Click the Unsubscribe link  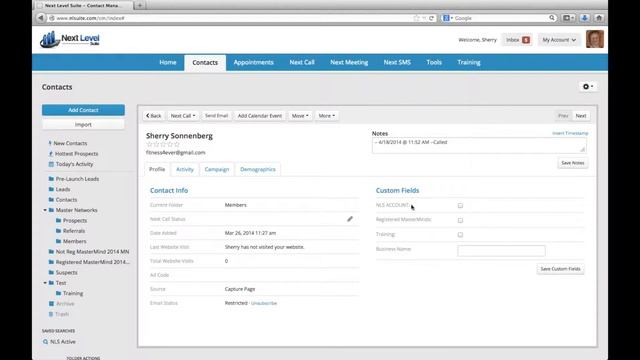(x=264, y=303)
